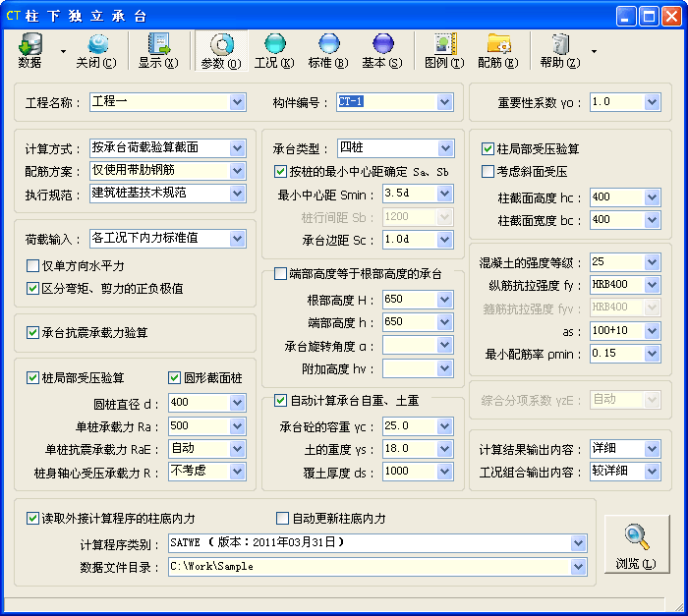This screenshot has width=688, height=616.
Task: Open the 显示(X) notebook icon
Action: (x=158, y=50)
